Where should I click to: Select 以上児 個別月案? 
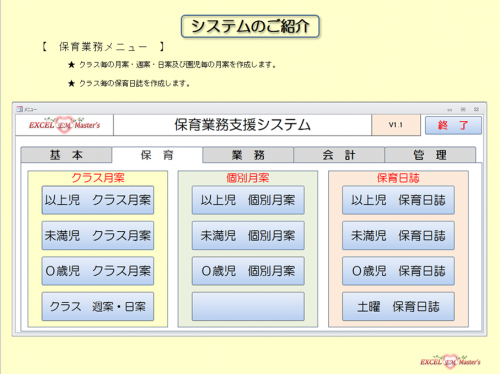pos(248,200)
